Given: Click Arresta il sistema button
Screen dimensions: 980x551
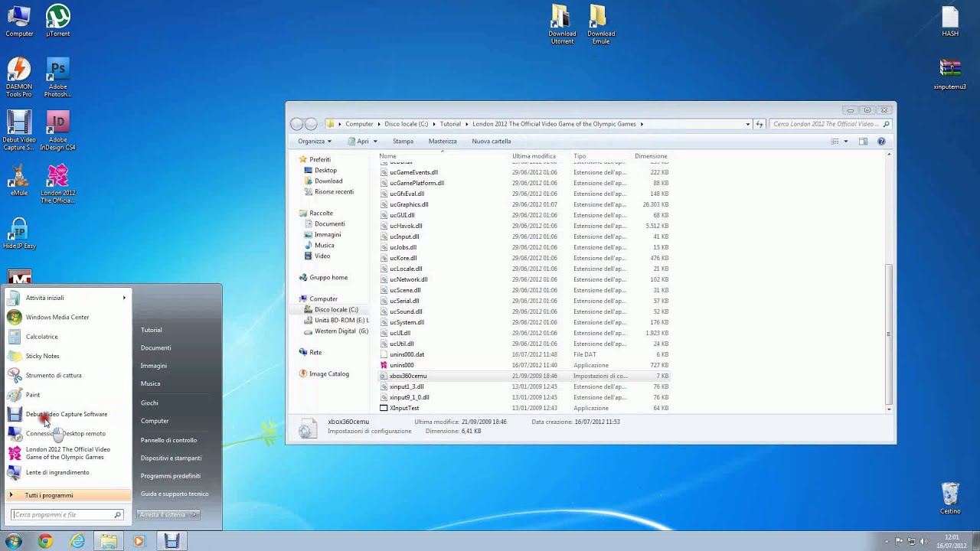Looking at the screenshot, I should click(163, 514).
